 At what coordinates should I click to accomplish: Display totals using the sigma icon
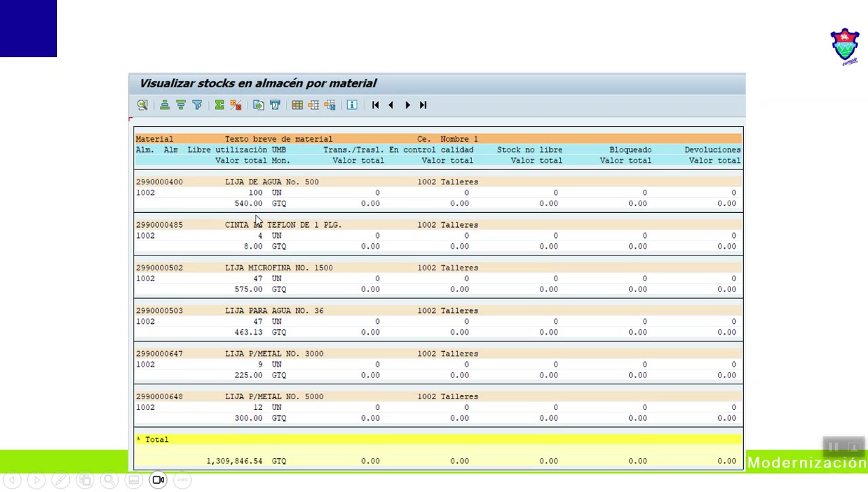tap(219, 104)
